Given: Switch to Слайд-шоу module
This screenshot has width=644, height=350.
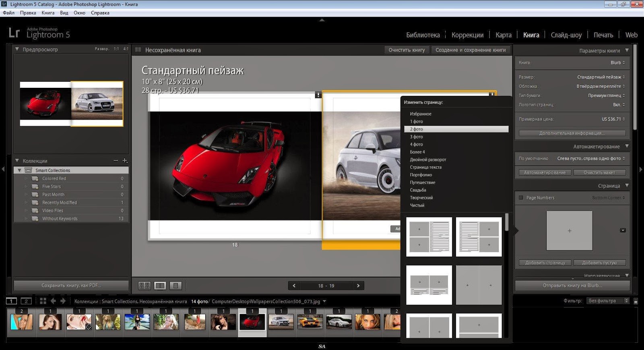Looking at the screenshot, I should tap(566, 35).
